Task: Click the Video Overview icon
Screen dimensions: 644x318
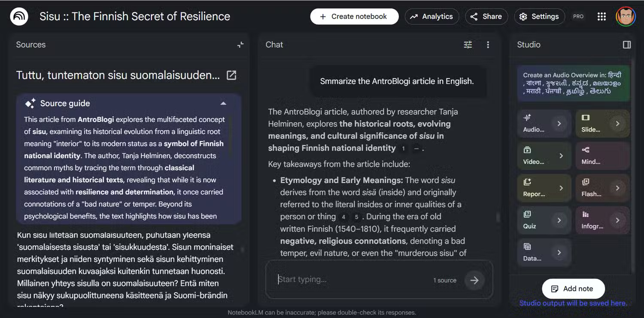Action: (x=527, y=150)
